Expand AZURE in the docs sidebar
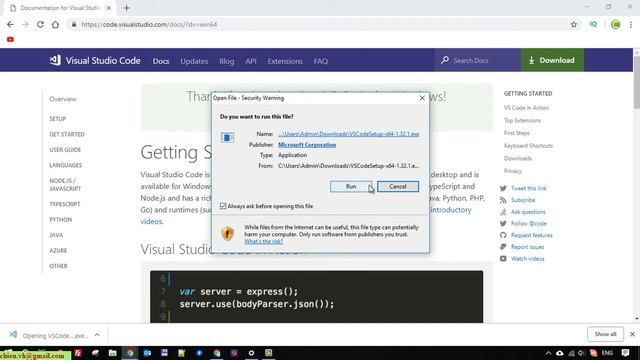The height and width of the screenshot is (360, 640). (58, 251)
